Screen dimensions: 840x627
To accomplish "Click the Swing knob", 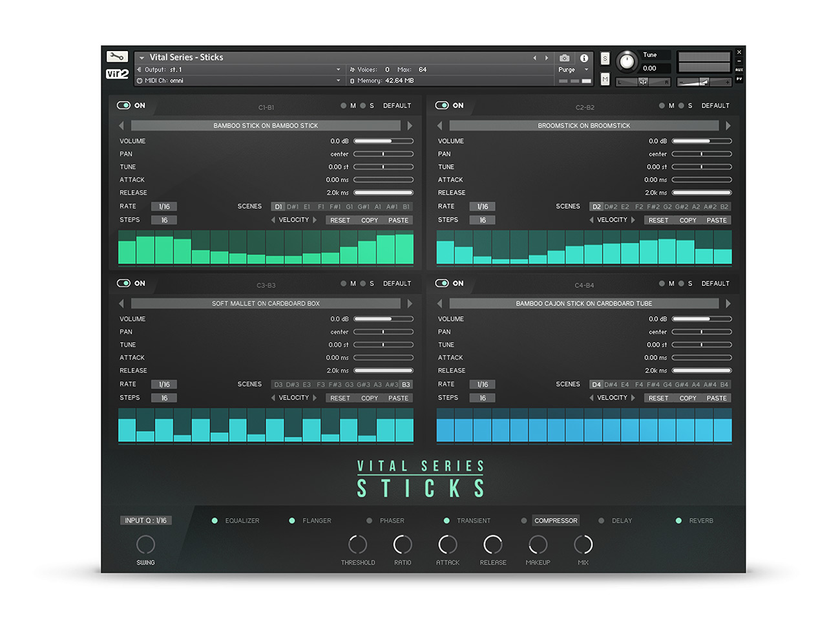I will coord(145,544).
